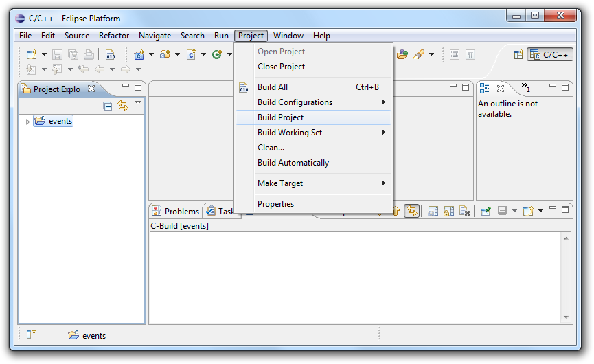Minimize the Project Explorer view
This screenshot has width=594, height=364.
pyautogui.click(x=126, y=86)
